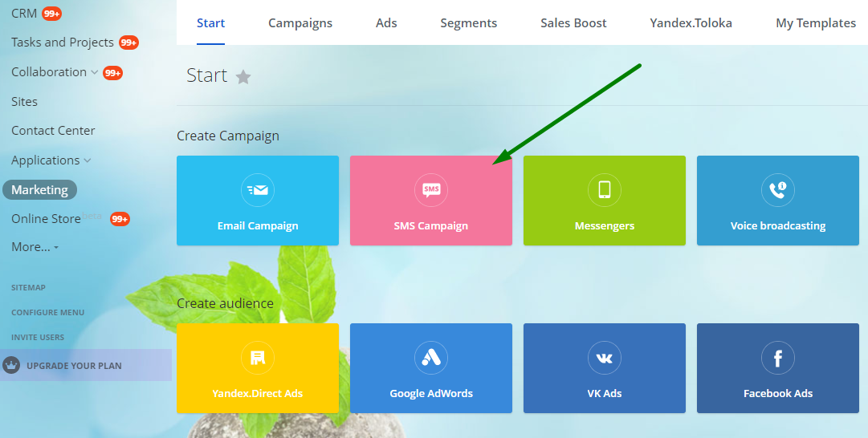Viewport: 868px width, 438px height.
Task: Select the Yandex.Toloka tab
Action: coord(691,23)
